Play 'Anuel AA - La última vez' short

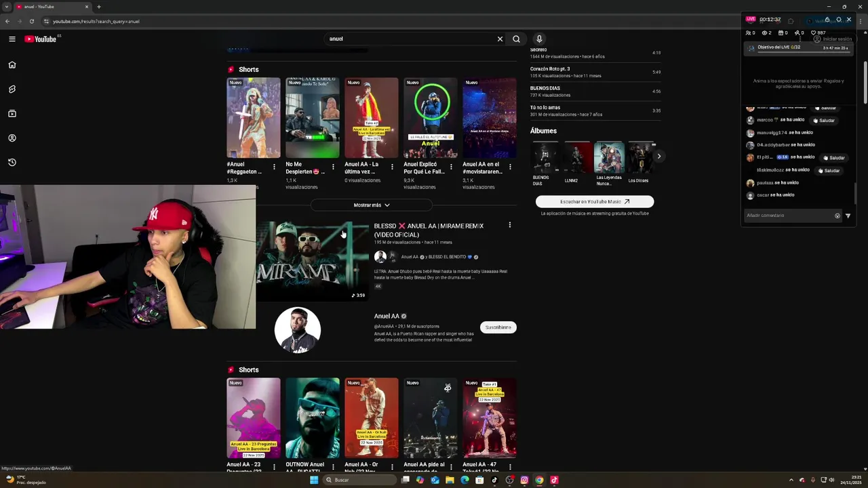click(x=372, y=118)
